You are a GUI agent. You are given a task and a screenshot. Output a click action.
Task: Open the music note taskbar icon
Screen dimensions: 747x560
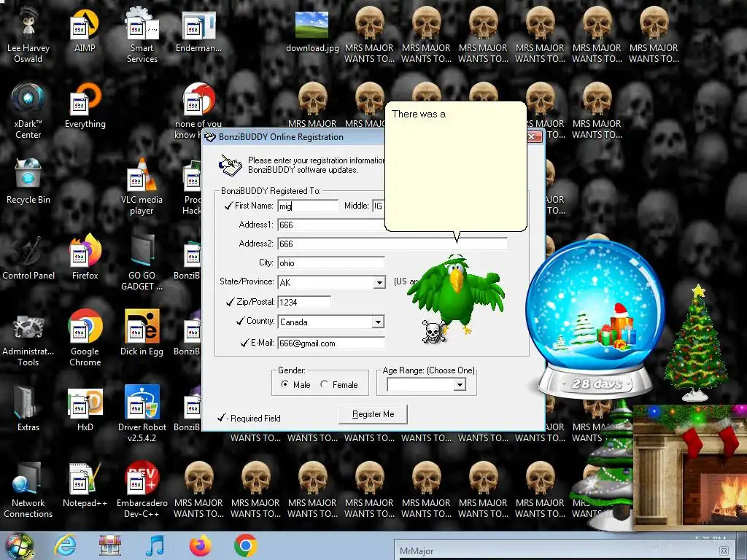[x=155, y=546]
